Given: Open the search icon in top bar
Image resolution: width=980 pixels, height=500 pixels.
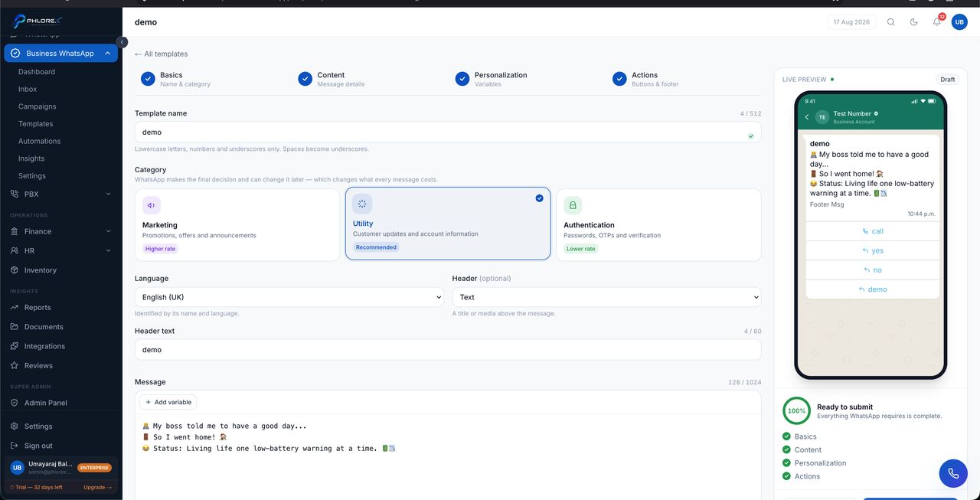Looking at the screenshot, I should [x=891, y=22].
